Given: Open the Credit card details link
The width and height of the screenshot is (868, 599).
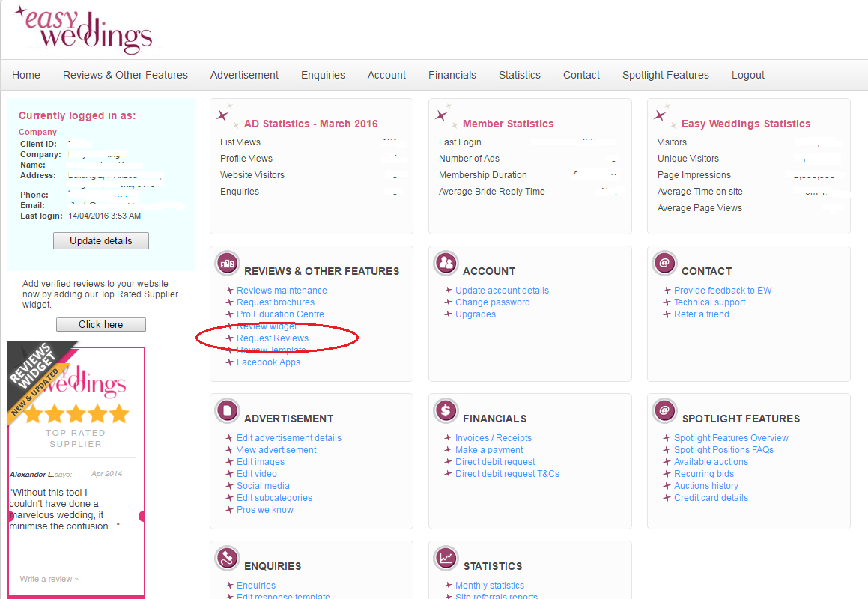Looking at the screenshot, I should pos(711,498).
